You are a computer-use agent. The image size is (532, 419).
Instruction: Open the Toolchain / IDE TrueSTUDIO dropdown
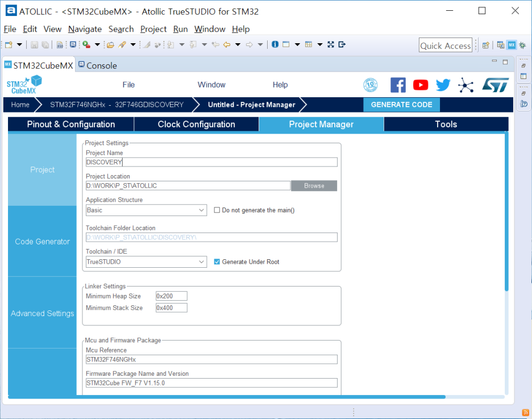146,262
